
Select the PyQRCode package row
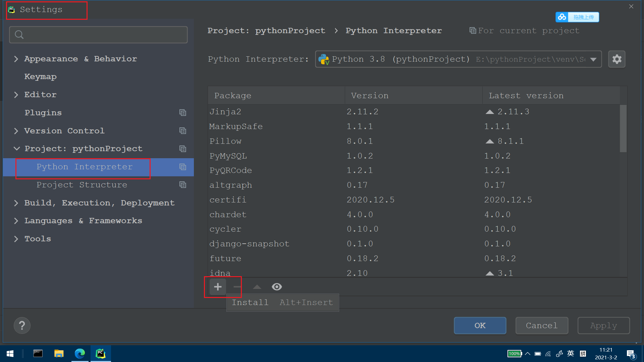click(414, 171)
